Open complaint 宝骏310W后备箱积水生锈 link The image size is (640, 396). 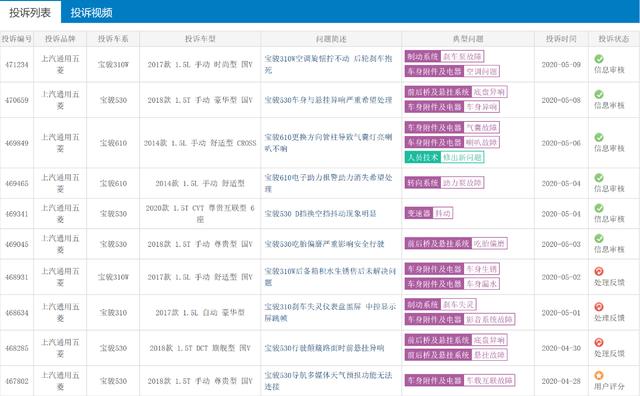point(330,277)
